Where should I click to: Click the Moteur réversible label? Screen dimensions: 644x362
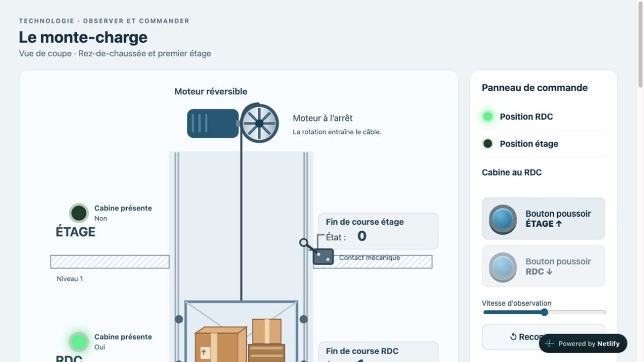211,92
